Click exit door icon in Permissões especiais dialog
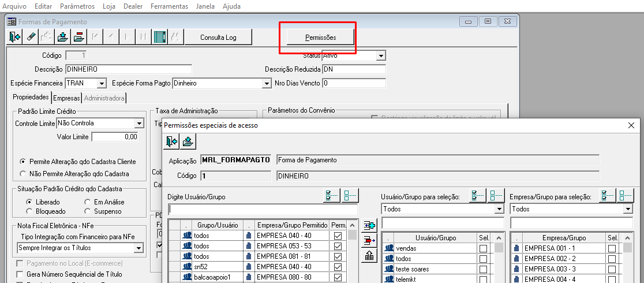Viewport: 644px width, 283px height. point(172,141)
